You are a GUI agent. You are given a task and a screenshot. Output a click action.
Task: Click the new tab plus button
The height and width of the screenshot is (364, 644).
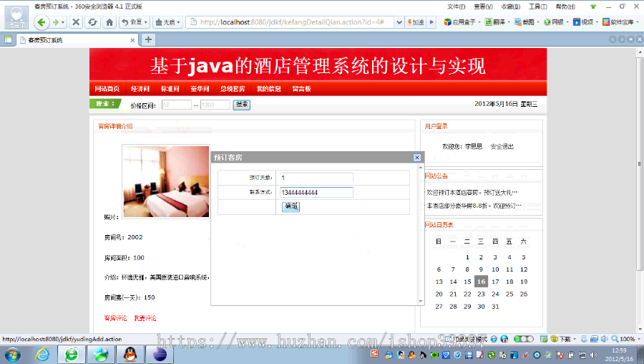[148, 39]
